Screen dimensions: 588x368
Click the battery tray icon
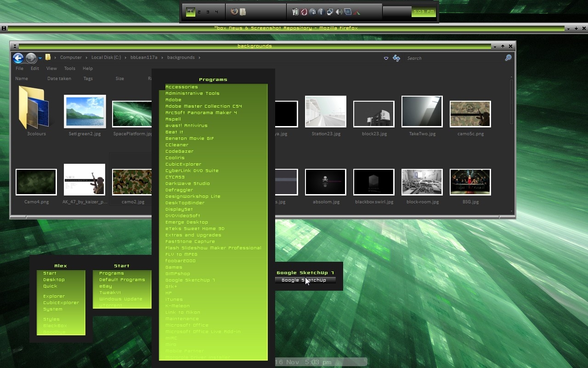coord(295,12)
